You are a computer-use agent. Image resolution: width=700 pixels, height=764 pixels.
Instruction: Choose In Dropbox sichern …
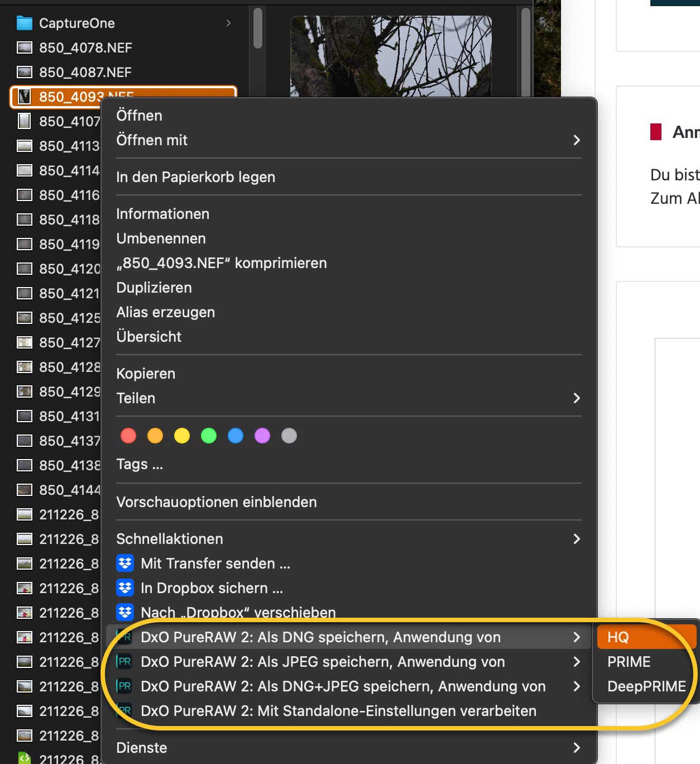tap(212, 588)
